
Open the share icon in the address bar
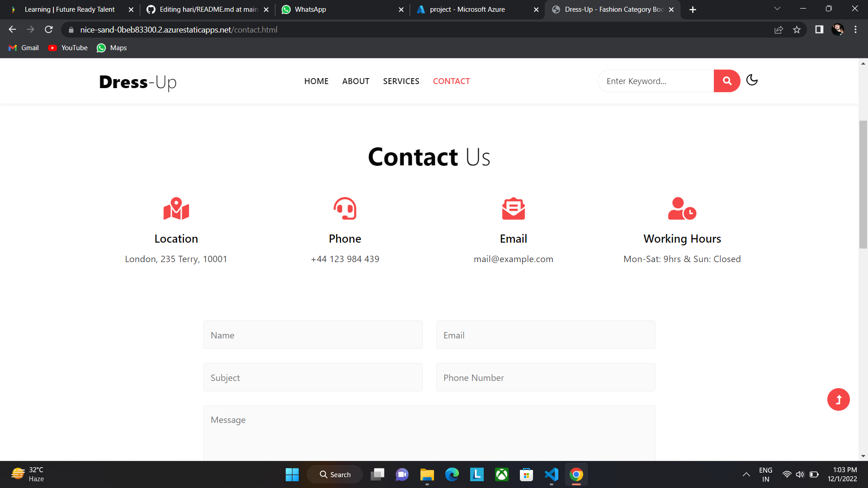779,29
